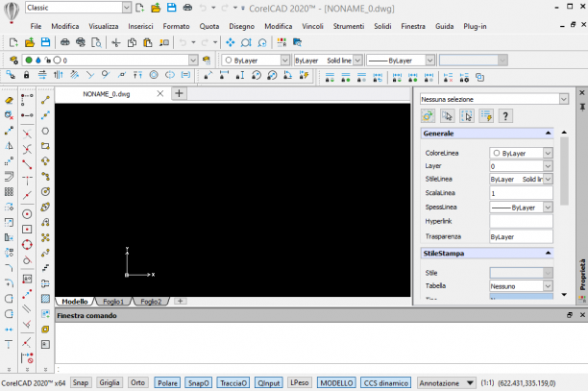This screenshot has height=391, width=588.
Task: Open the ColoreLinea ByLayer color selector
Action: click(x=521, y=153)
